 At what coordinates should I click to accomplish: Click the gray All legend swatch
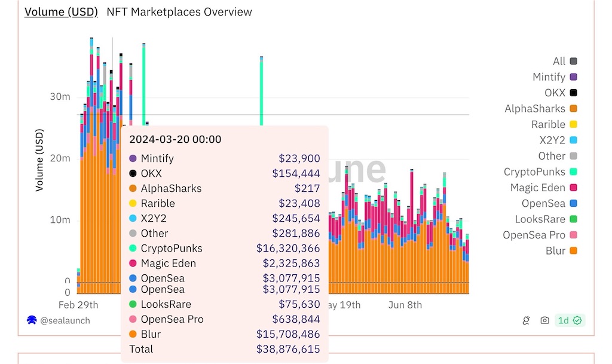click(x=573, y=61)
